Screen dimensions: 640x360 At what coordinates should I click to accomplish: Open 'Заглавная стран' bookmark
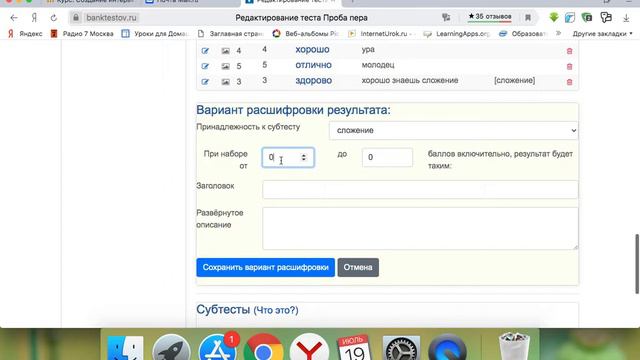click(x=230, y=34)
